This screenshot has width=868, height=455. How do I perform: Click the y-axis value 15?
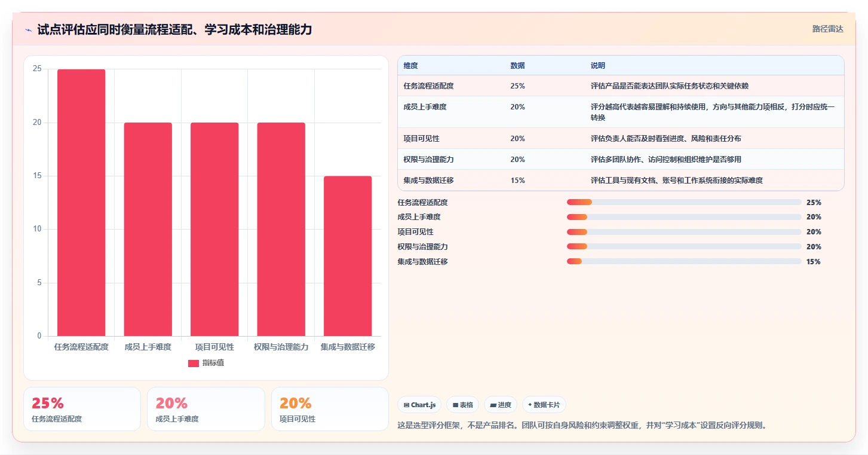(37, 176)
